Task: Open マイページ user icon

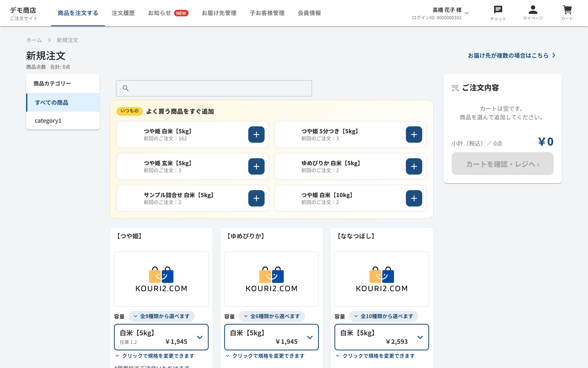Action: pos(533,13)
